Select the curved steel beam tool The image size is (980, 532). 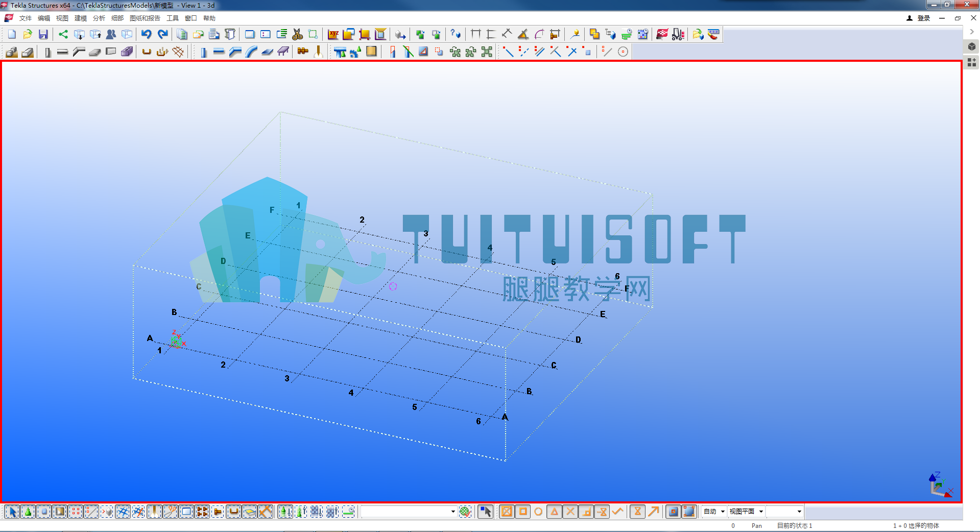click(x=251, y=52)
